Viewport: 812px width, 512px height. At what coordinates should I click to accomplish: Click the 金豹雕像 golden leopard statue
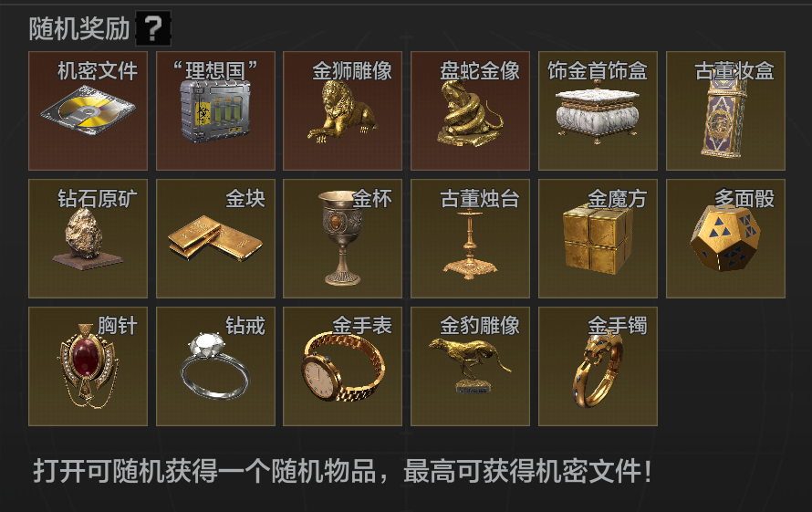click(470, 366)
